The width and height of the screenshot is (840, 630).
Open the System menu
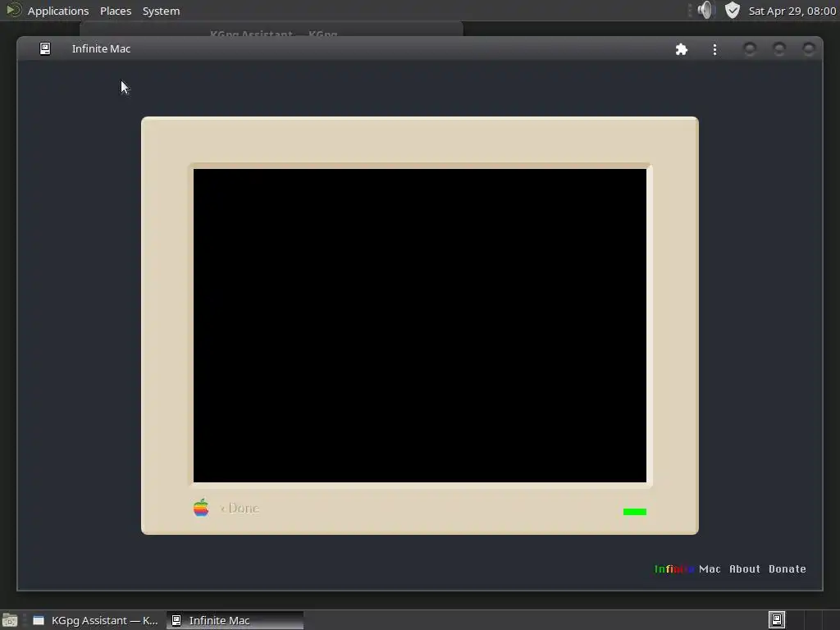tap(162, 11)
